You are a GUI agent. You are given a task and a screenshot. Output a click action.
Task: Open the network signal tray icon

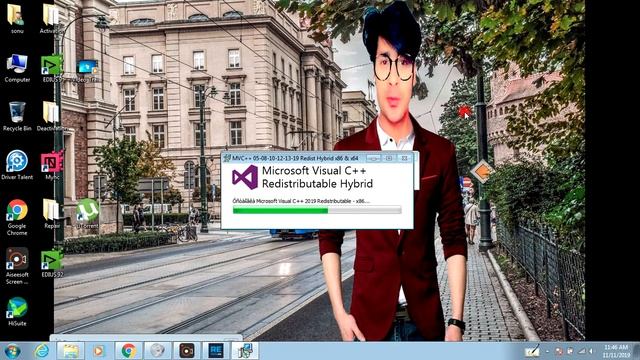coord(582,351)
